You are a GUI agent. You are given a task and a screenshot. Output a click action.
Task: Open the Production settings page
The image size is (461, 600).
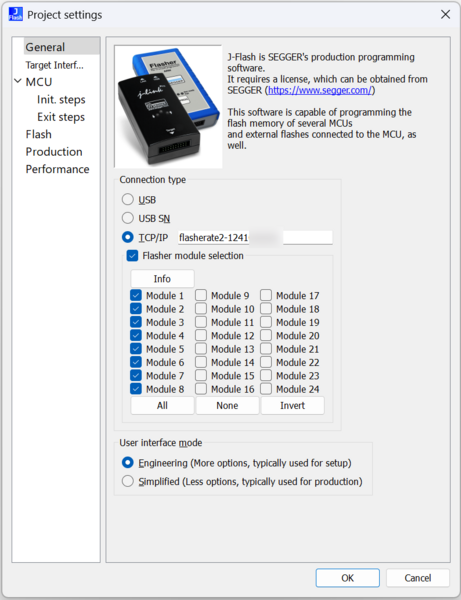[54, 152]
